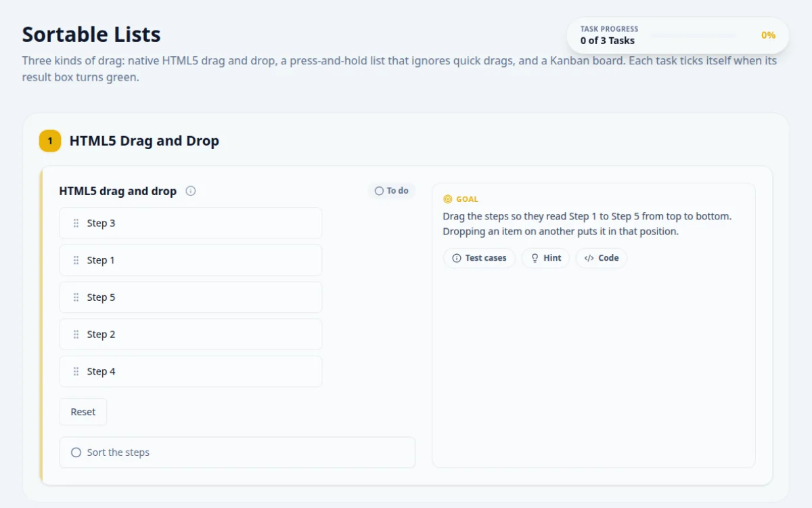
Task: Click the Sortable Lists page title
Action: point(91,35)
